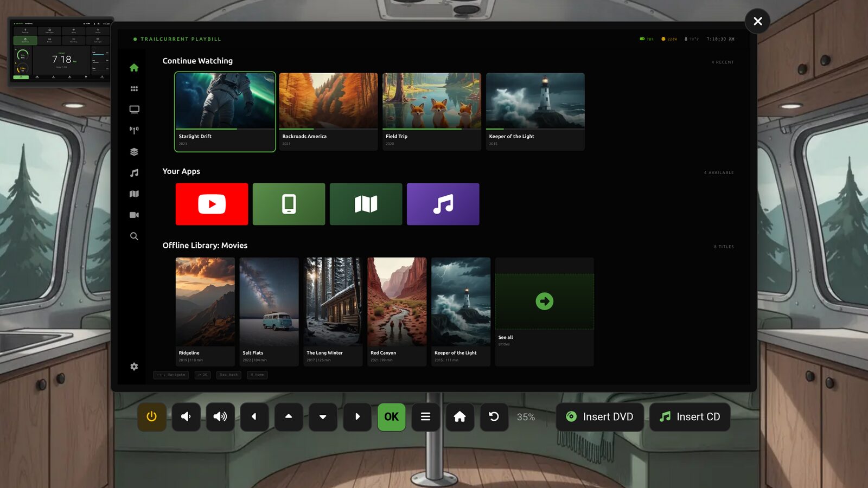
Task: Click the 35% volume level readout
Action: point(526,417)
